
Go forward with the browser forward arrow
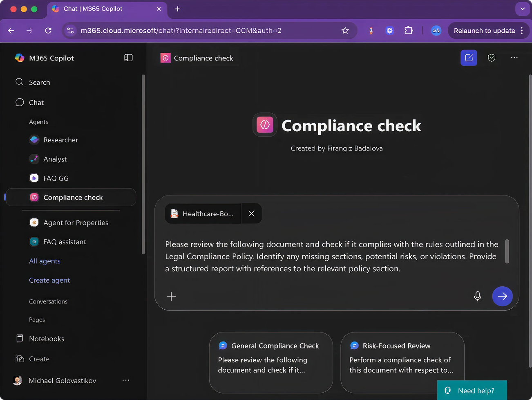coord(29,30)
